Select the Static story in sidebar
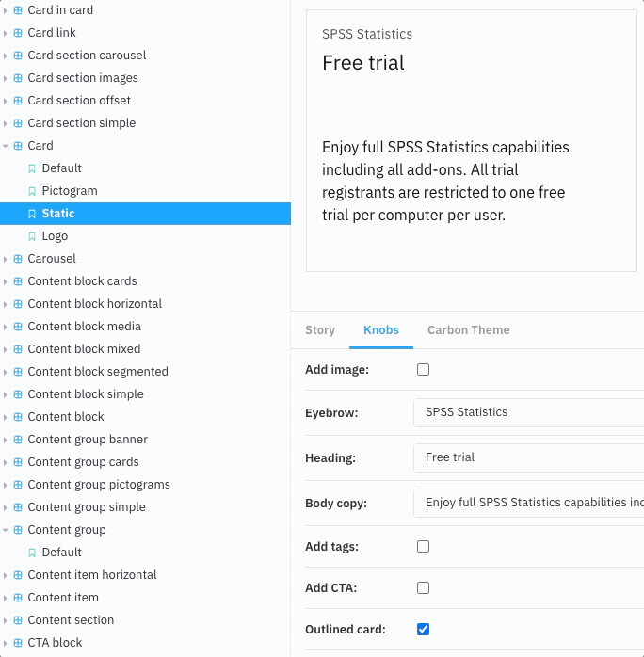This screenshot has height=657, width=644. [145, 214]
